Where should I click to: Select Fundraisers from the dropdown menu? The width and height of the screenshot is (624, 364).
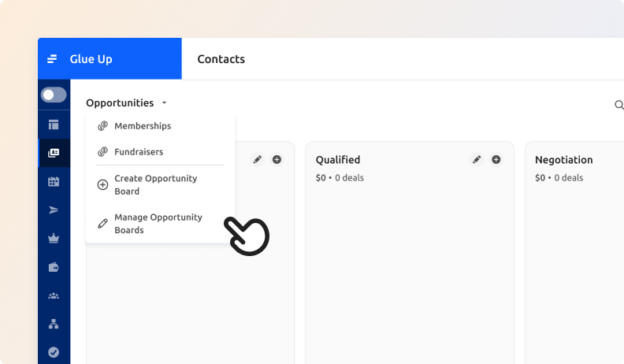pos(138,152)
